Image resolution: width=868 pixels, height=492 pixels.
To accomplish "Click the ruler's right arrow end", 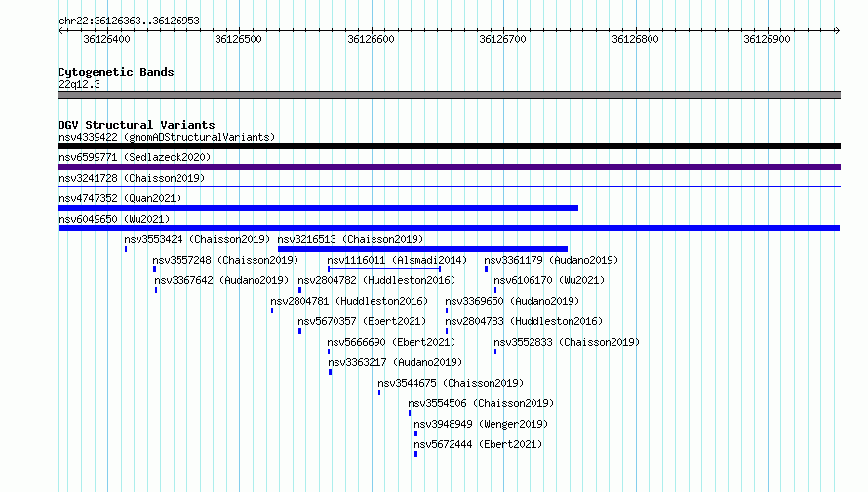I will [837, 30].
